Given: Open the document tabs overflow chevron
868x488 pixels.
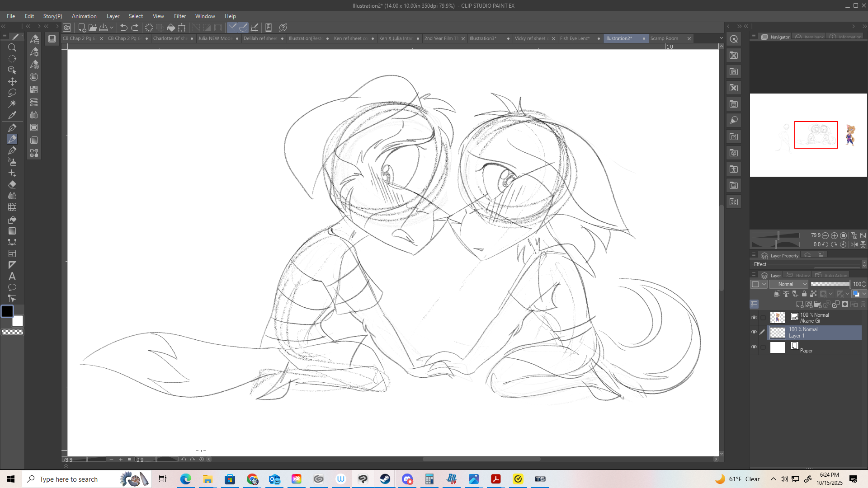Looking at the screenshot, I should click(721, 38).
